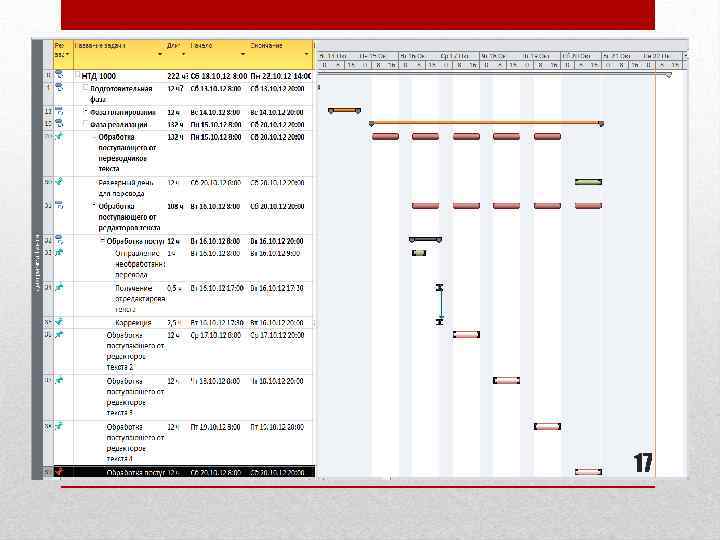Click pin icon for редакторов текста 4 row
Viewport: 720px width, 540px height.
click(59, 426)
